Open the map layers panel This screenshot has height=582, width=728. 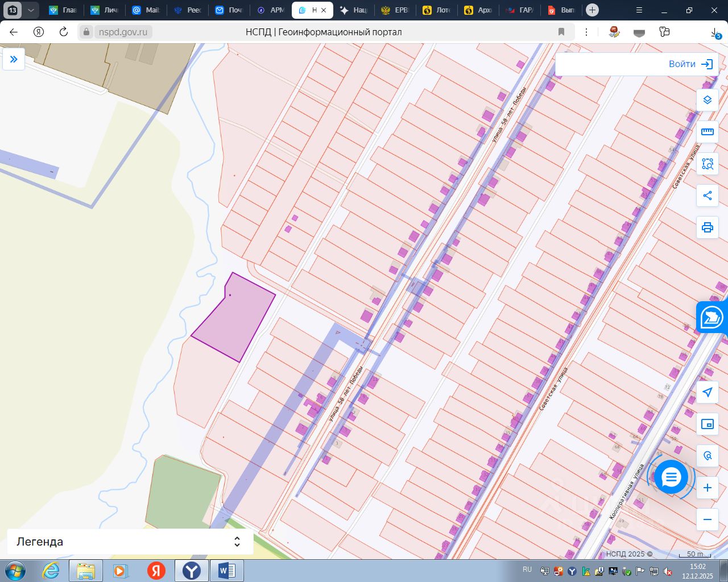tap(708, 100)
